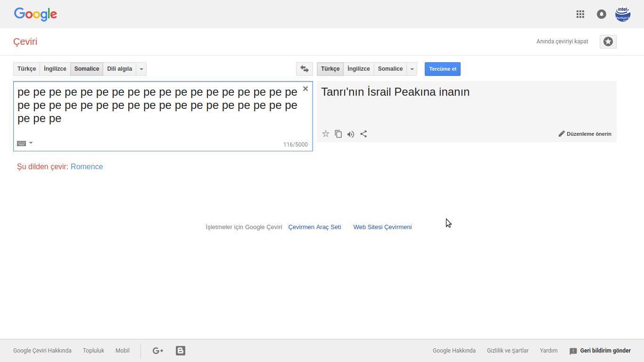Listen to the translation audio
644x362 pixels.
pos(351,134)
